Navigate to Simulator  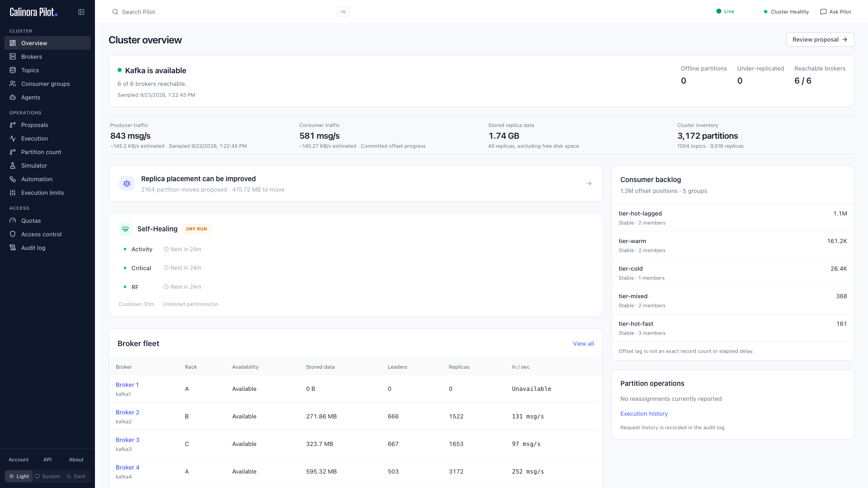pyautogui.click(x=47, y=165)
